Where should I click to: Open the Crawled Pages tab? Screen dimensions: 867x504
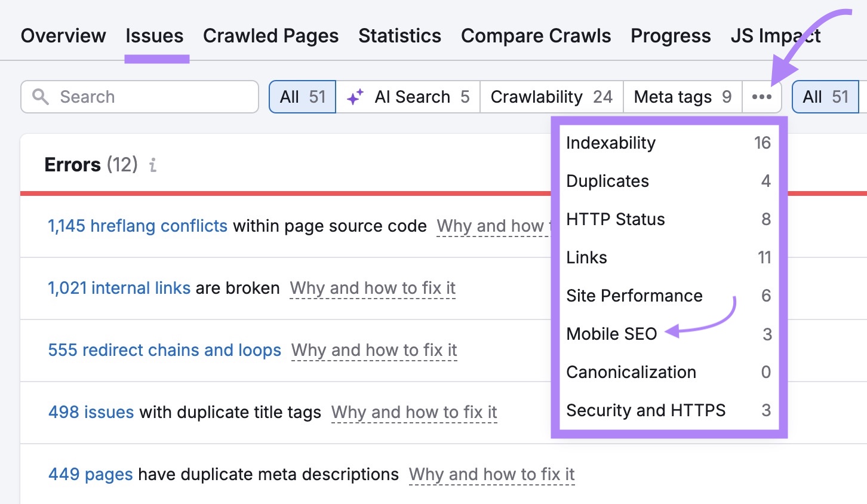270,36
